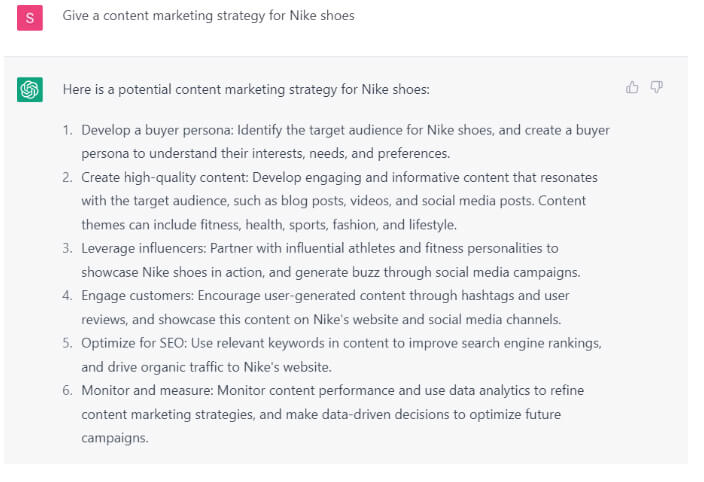Click list number 5 in the response
The width and height of the screenshot is (704, 482).
[x=67, y=343]
